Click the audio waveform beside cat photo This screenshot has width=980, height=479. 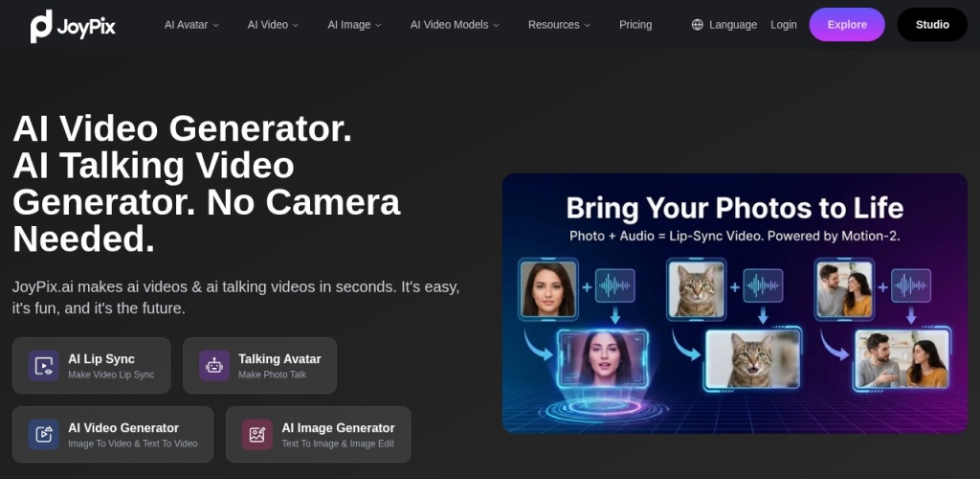(763, 285)
